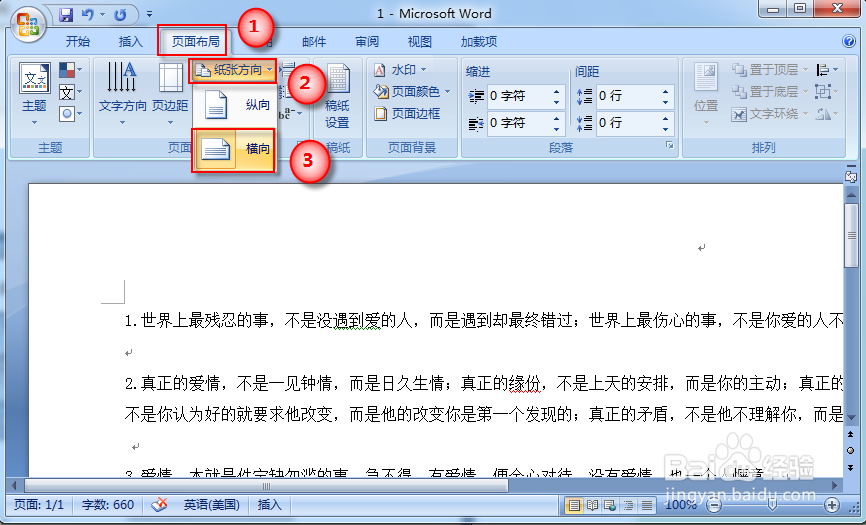Click the vertical scrollbar up arrow
The image size is (866, 525).
(x=851, y=195)
